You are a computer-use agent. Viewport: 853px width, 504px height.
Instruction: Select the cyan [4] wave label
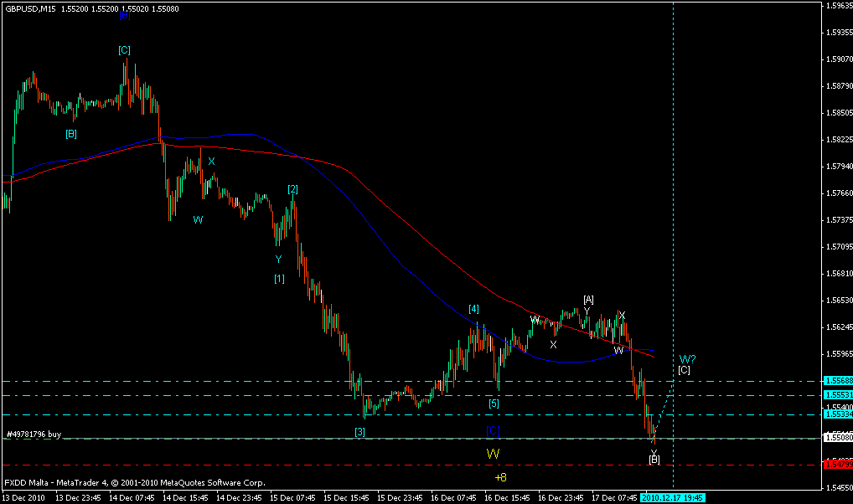tap(473, 309)
